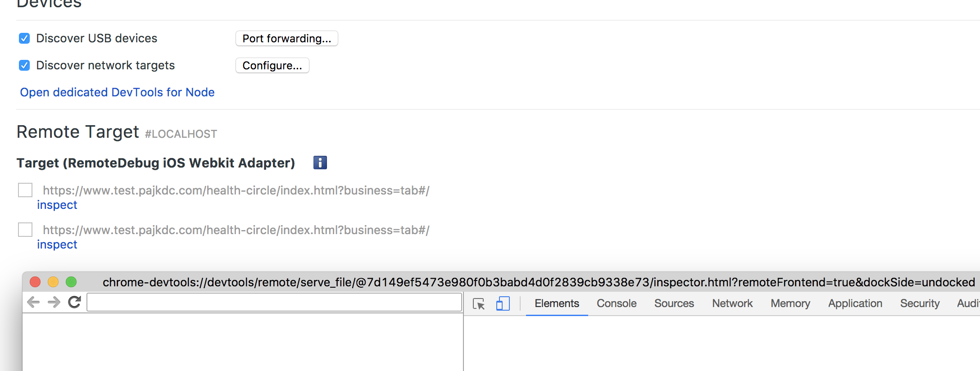Screen dimensions: 980x371
Task: Switch to the Sources tab
Action: (x=674, y=303)
